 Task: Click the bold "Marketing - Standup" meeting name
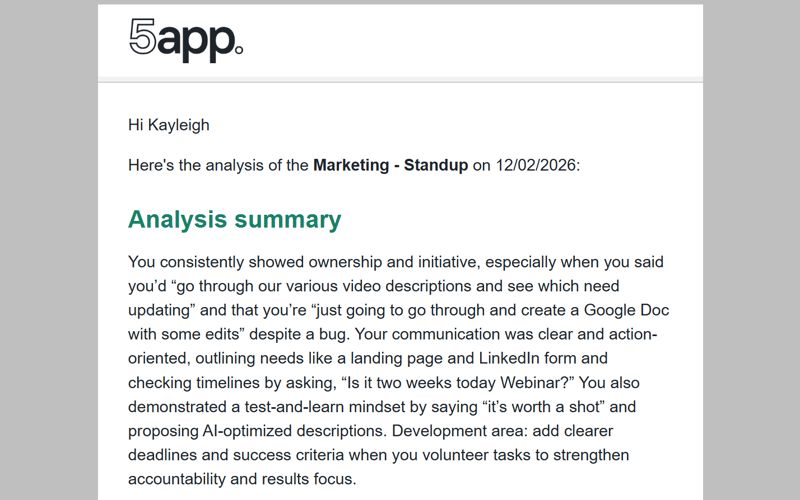(390, 165)
